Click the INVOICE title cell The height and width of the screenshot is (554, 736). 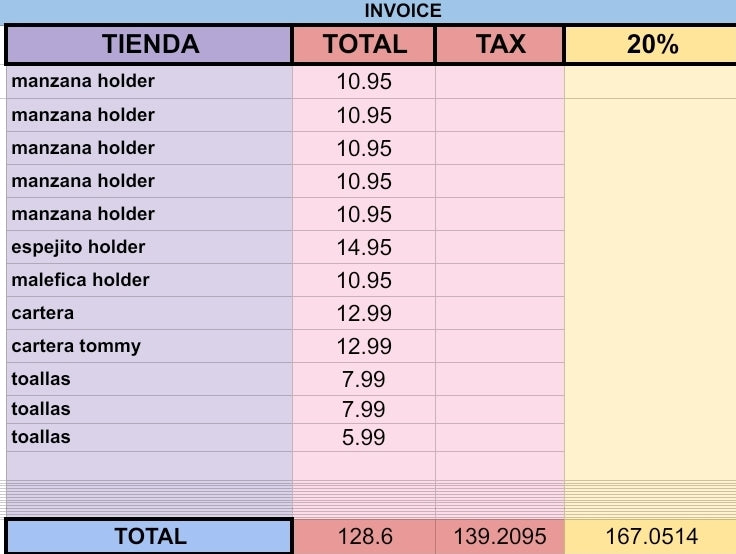(x=402, y=11)
